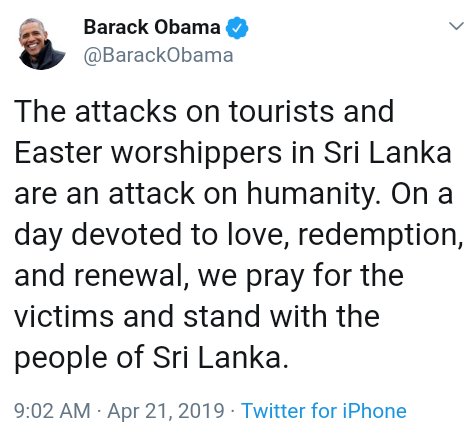Screen dimensions: 475x447
Task: Open the Barack Obama display name
Action: coord(152,27)
